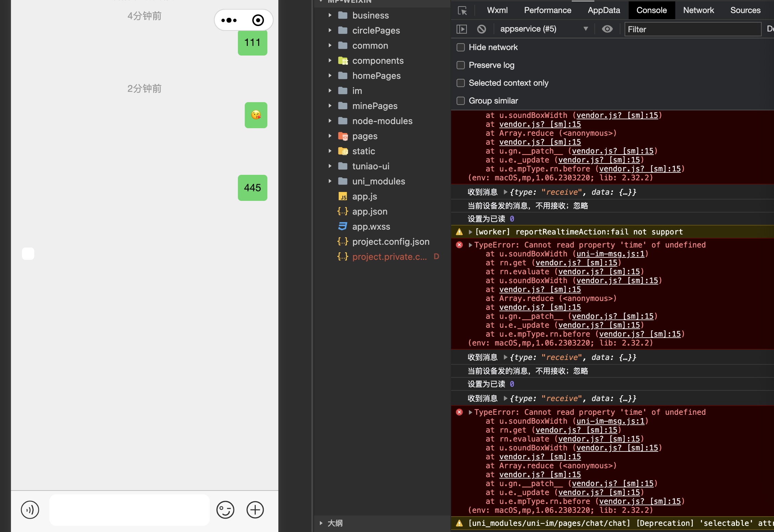Viewport: 774px width, 532px height.
Task: Toggle the console sidebar panel icon
Action: coord(462,29)
